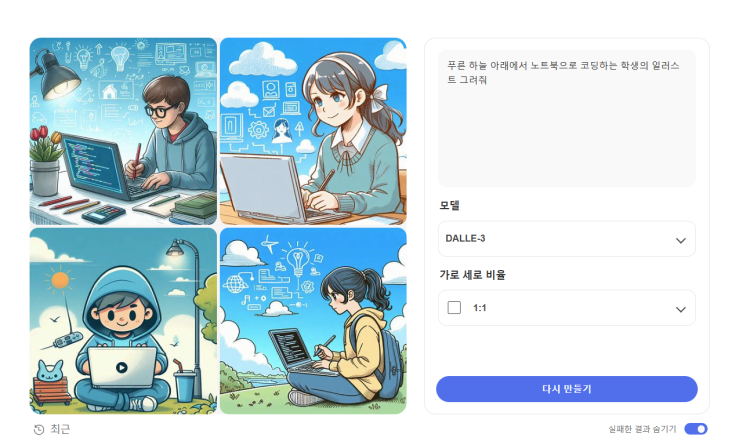743x445 pixels.
Task: Click the aspect ratio chevron arrow
Action: tap(680, 309)
